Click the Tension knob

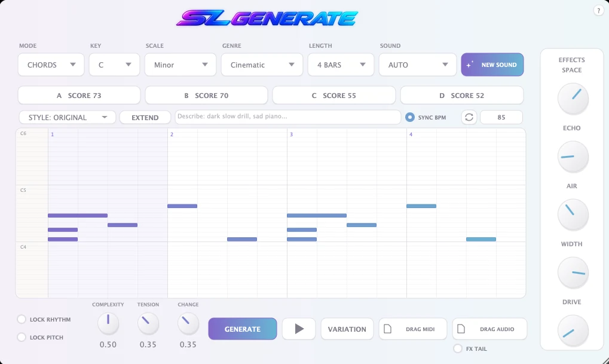tap(148, 323)
